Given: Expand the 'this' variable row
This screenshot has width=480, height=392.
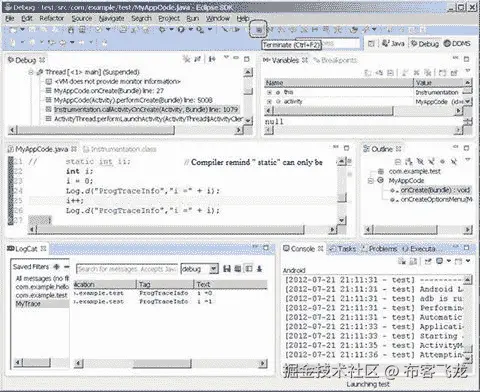Looking at the screenshot, I should coord(269,92).
